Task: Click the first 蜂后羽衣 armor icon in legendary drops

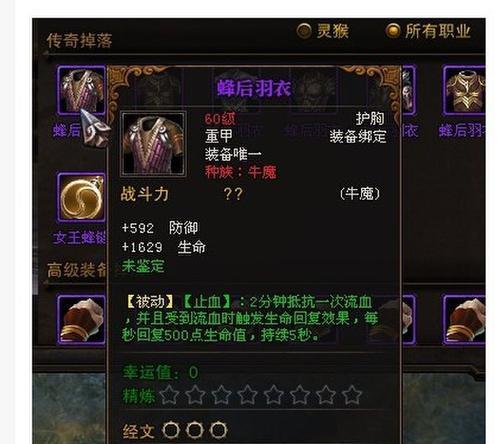Action: (82, 90)
